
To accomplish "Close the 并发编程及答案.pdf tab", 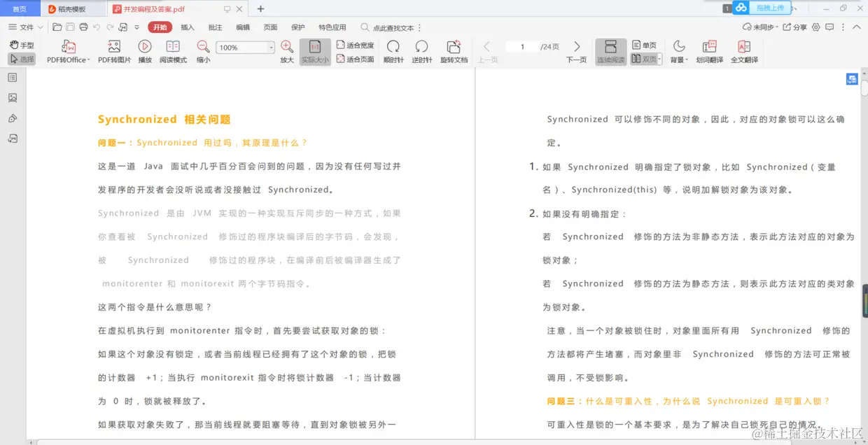I will click(240, 9).
